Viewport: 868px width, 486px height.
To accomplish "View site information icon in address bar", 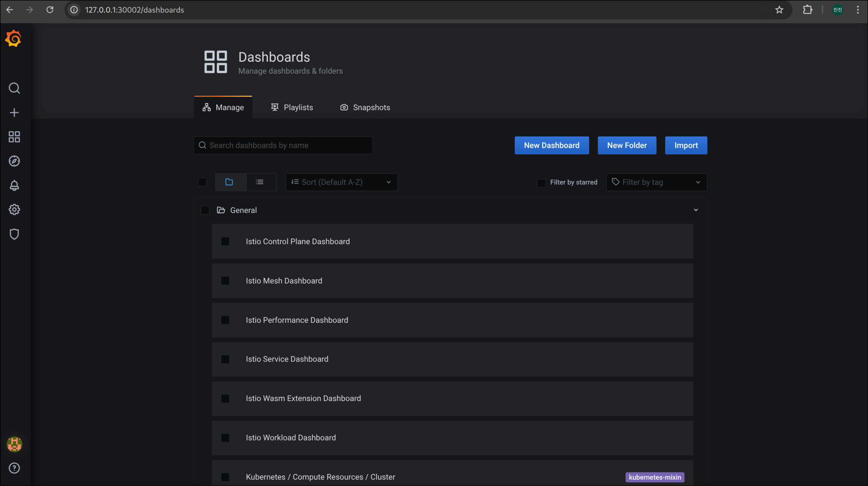I will (x=74, y=10).
